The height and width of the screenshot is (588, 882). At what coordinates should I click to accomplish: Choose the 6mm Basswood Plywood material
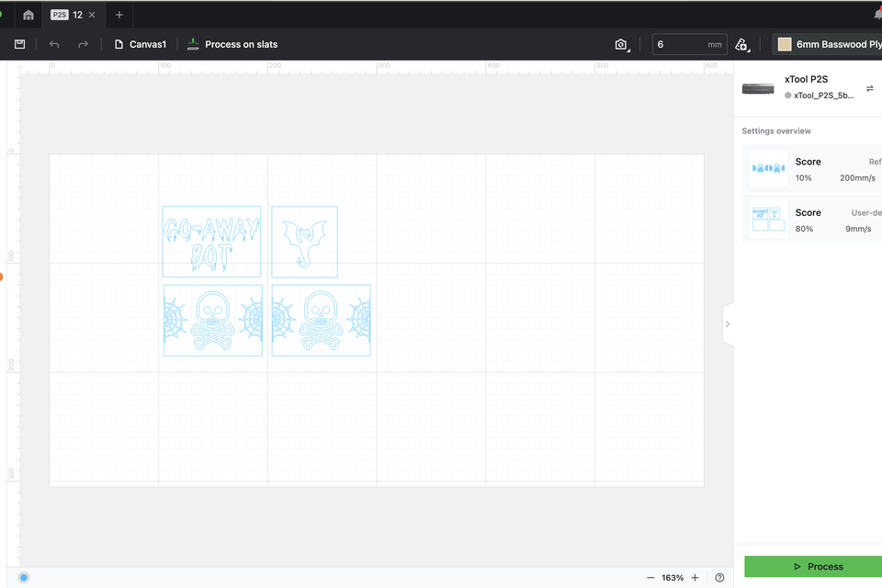(x=830, y=44)
